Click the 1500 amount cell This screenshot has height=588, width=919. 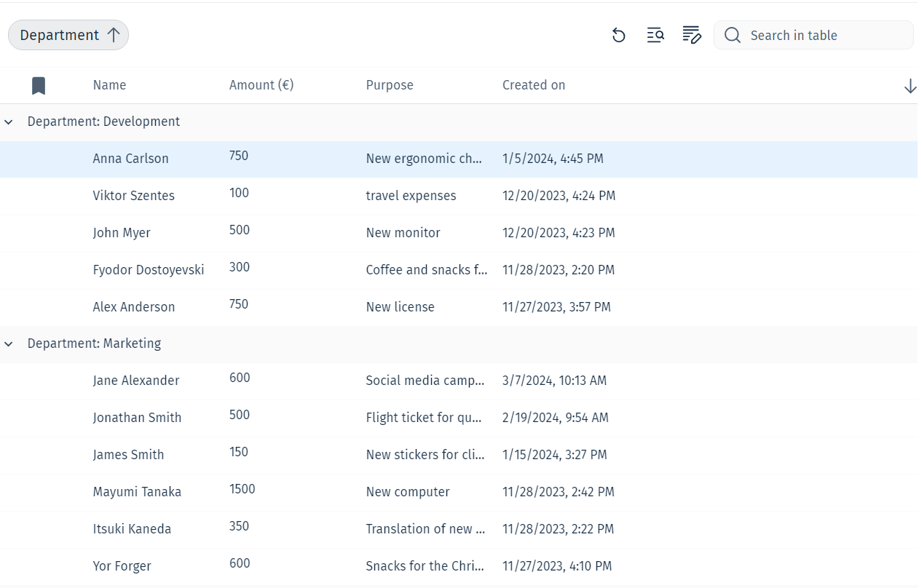click(x=242, y=489)
